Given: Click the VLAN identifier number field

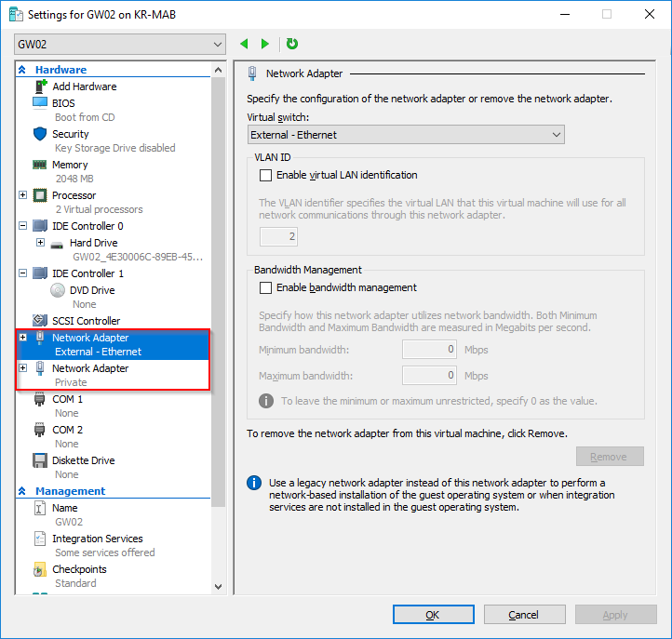Looking at the screenshot, I should point(278,236).
